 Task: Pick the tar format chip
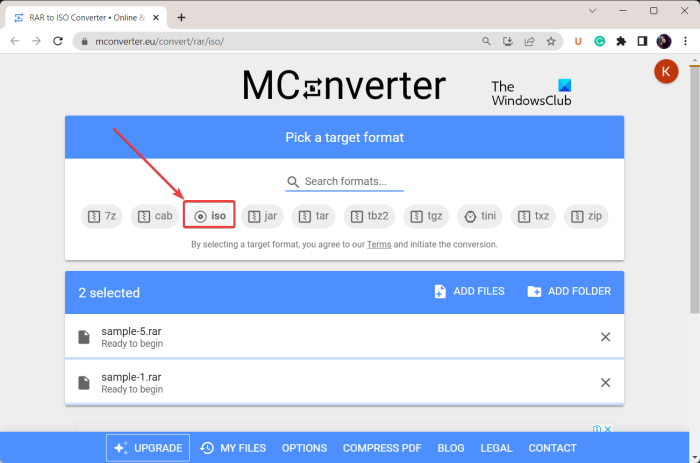(x=313, y=216)
